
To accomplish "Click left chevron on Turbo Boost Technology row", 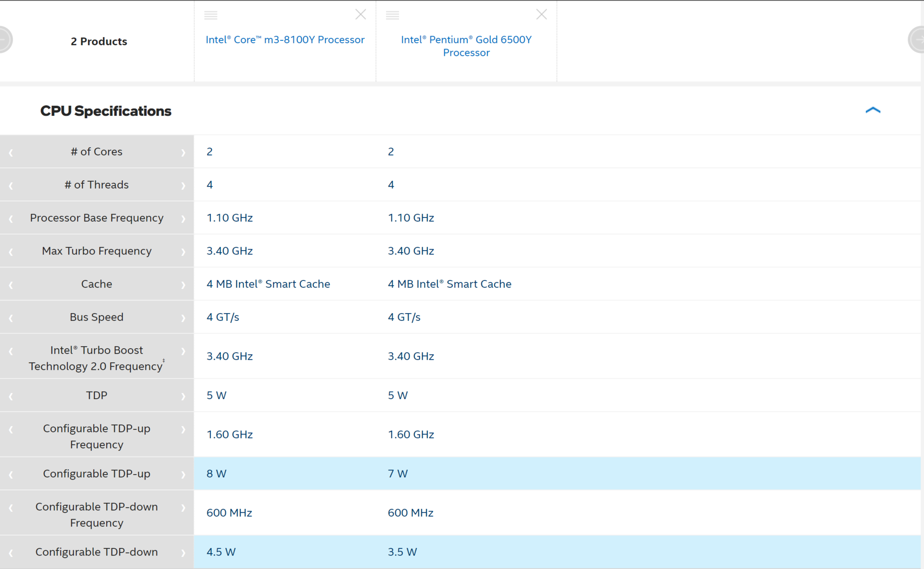I will click(x=11, y=351).
